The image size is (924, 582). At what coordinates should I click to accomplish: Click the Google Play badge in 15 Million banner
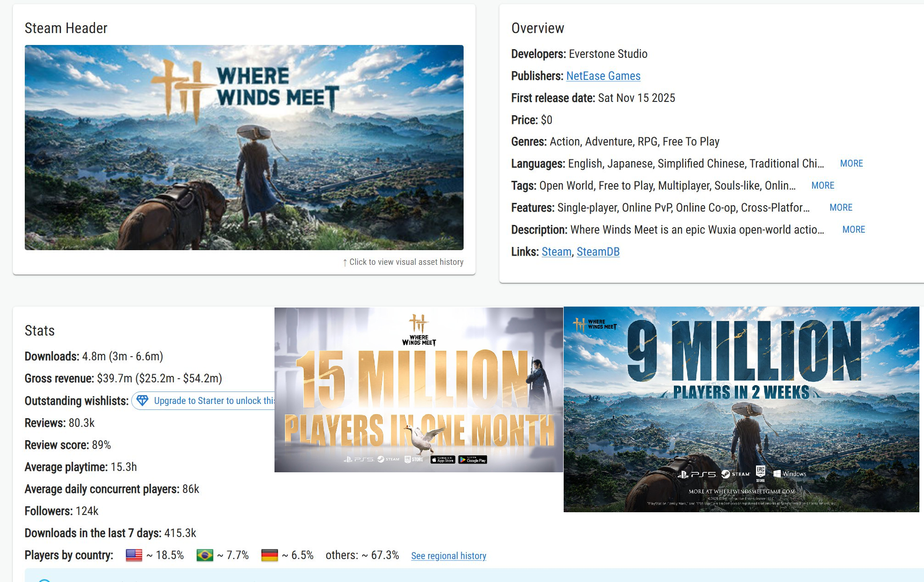click(x=473, y=460)
